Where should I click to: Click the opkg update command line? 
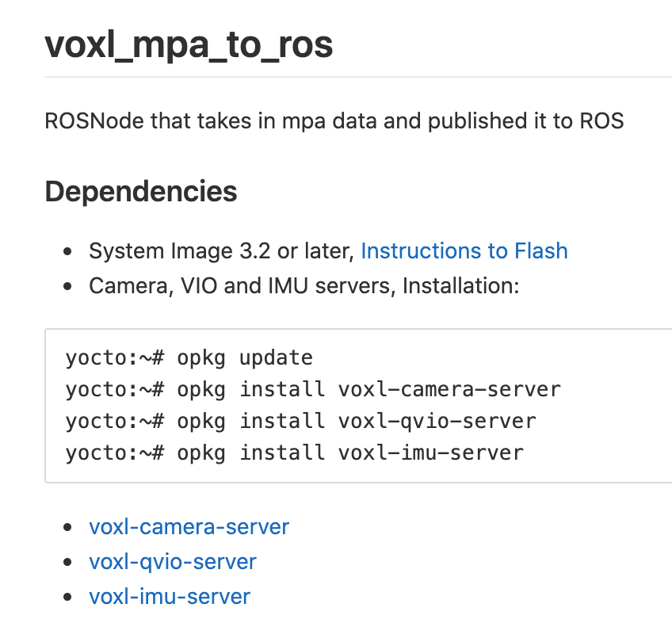point(189,358)
